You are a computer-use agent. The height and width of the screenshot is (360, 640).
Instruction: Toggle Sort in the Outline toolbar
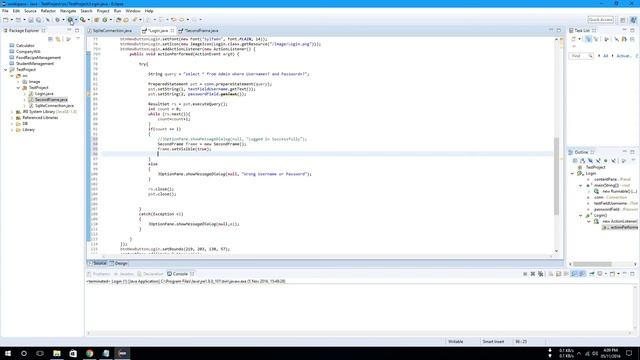582,160
